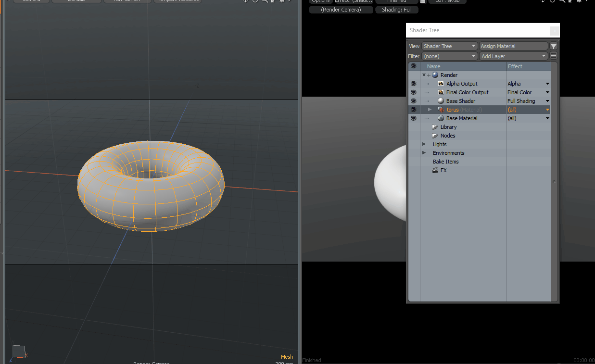Select the Nodes item
595x364 pixels.
point(448,136)
